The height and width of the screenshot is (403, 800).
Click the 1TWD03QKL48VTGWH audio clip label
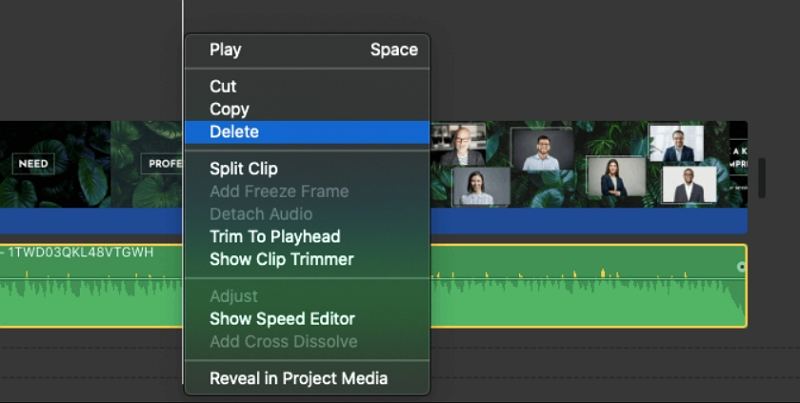click(x=80, y=252)
